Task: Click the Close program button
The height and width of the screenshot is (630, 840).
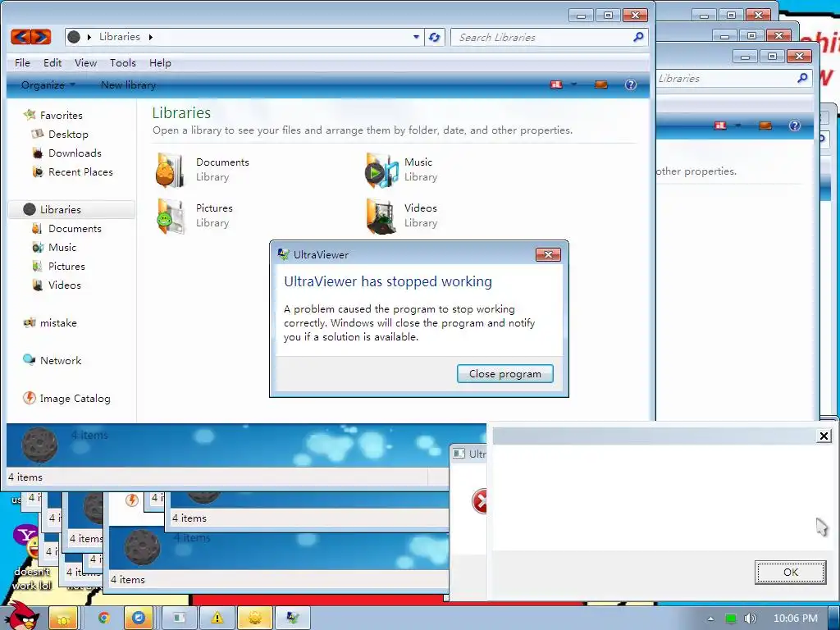Action: 504,374
